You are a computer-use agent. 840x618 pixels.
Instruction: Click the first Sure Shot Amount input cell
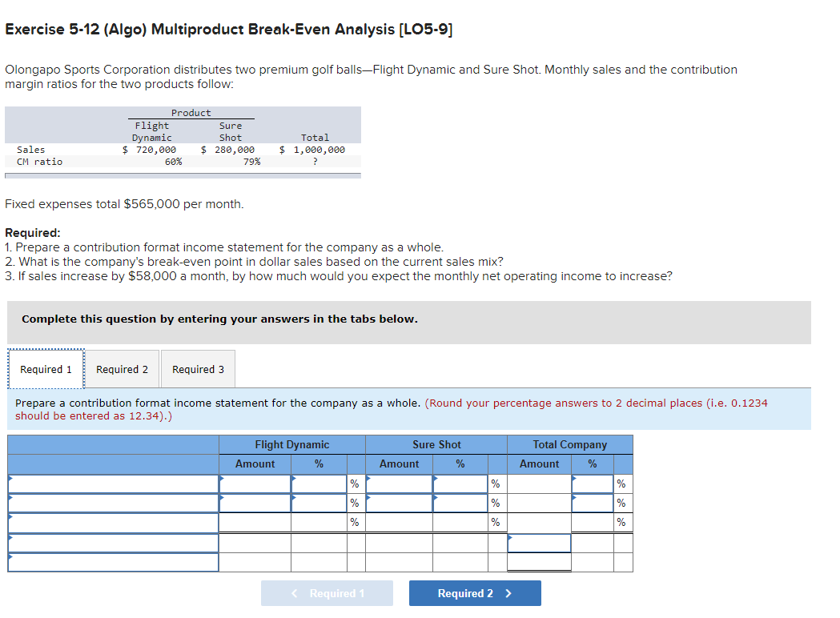point(399,484)
